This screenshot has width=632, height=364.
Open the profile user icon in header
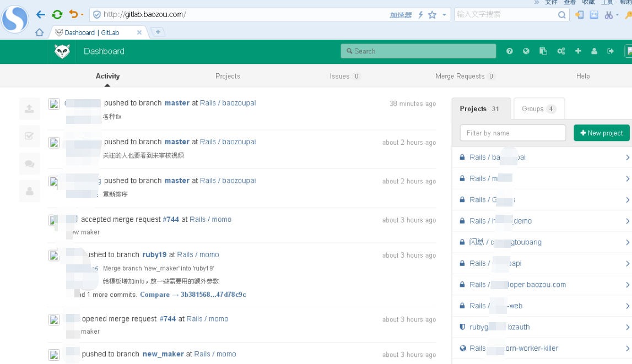point(594,51)
